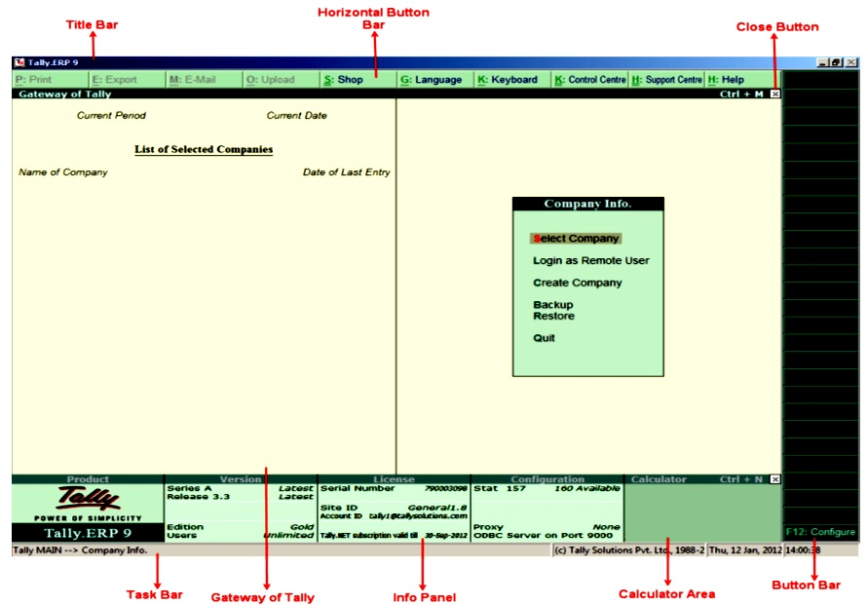Choose Select Company in Company Info

576,239
